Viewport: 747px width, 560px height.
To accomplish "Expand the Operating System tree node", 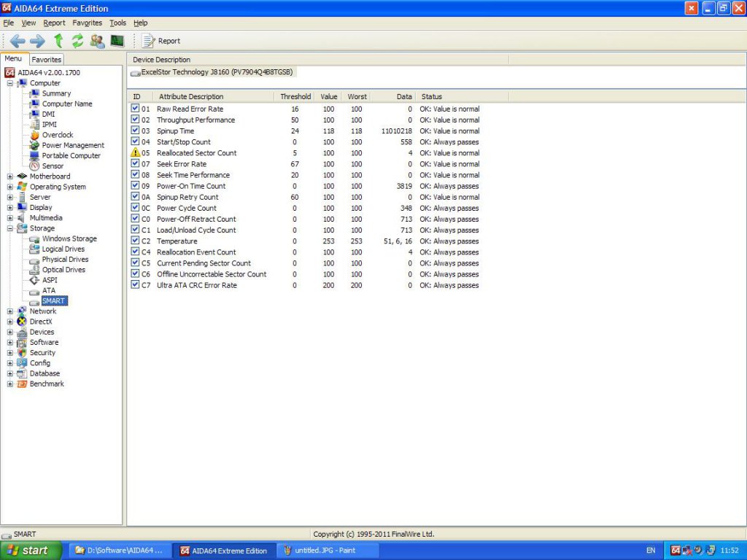I will point(10,187).
